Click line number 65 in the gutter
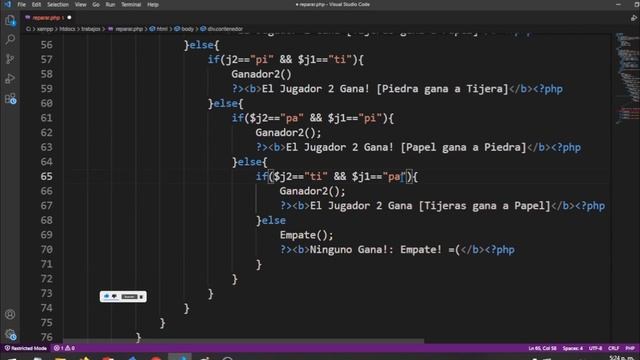Image resolution: width=640 pixels, height=360 pixels. click(x=47, y=176)
